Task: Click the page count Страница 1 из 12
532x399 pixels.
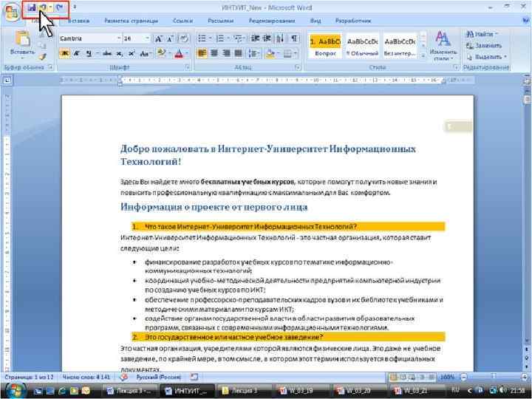Action: click(x=29, y=377)
